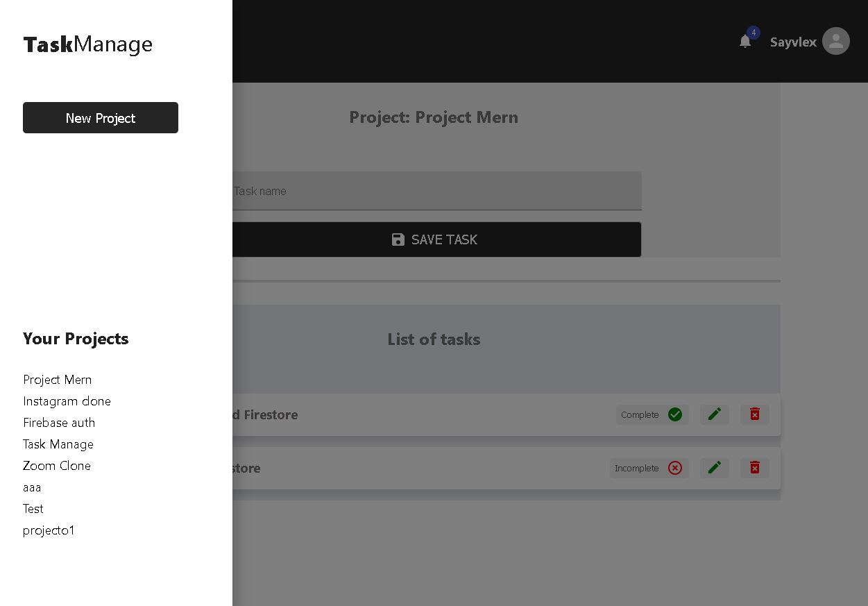Click the TaskManage logo

88,44
